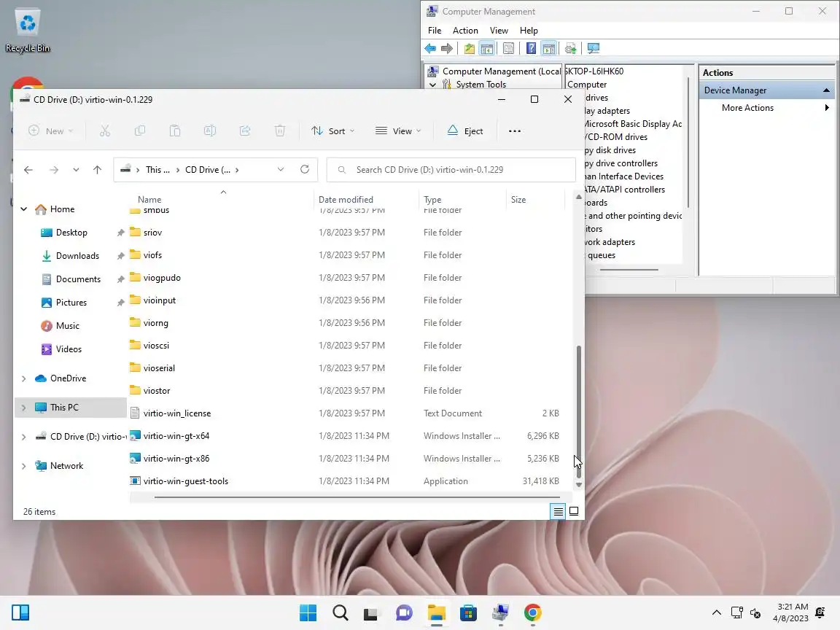Image resolution: width=840 pixels, height=630 pixels.
Task: Open Google Chrome from taskbar
Action: (x=532, y=612)
